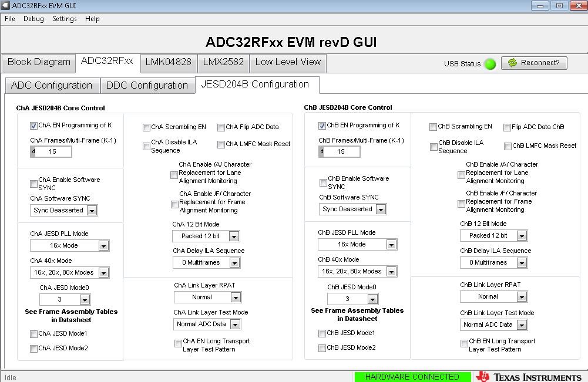Check ChB JESD Mode1
The width and height of the screenshot is (588, 382).
point(322,333)
